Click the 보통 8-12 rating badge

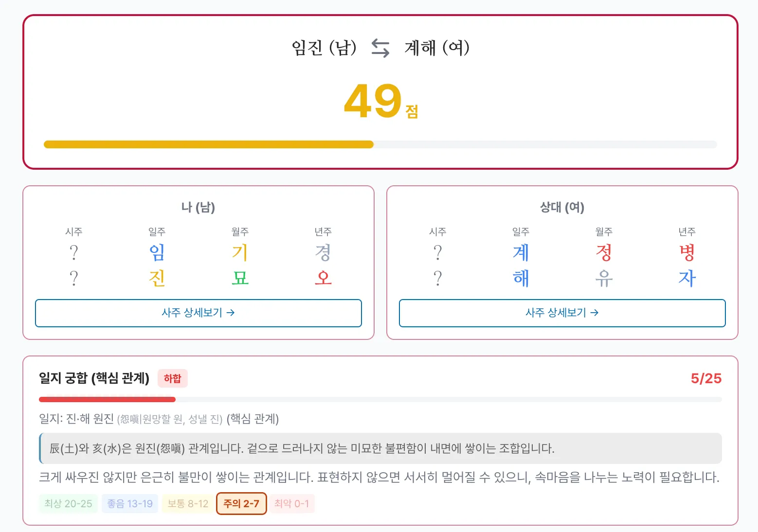click(187, 503)
